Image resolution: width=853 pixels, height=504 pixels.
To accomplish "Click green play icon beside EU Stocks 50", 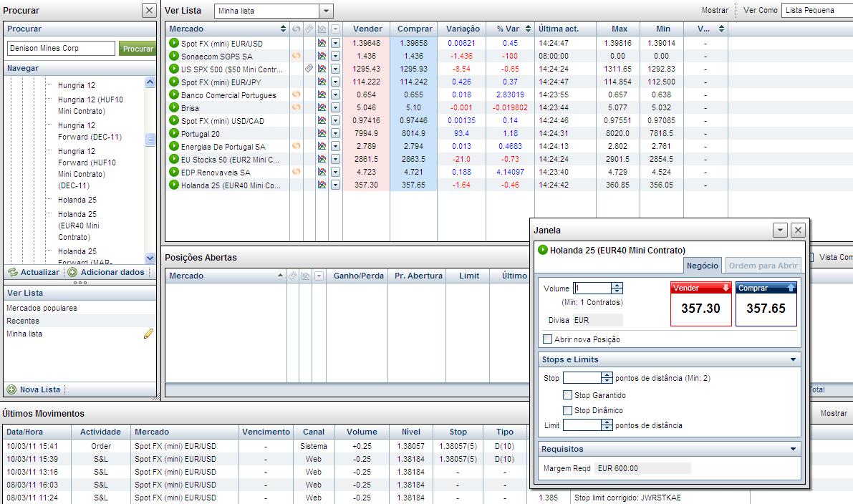I will 174,160.
